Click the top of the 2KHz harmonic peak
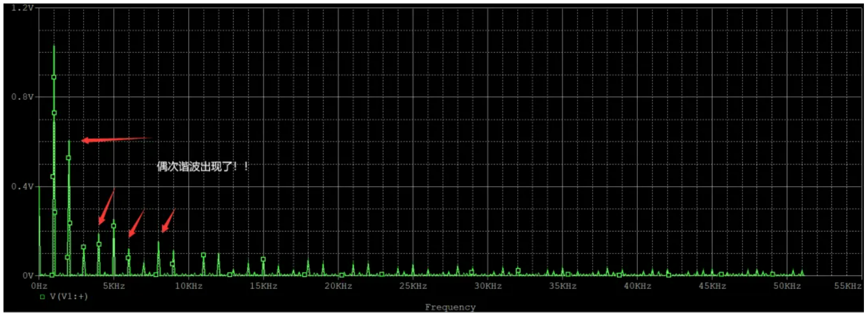868x315 pixels. (69, 141)
